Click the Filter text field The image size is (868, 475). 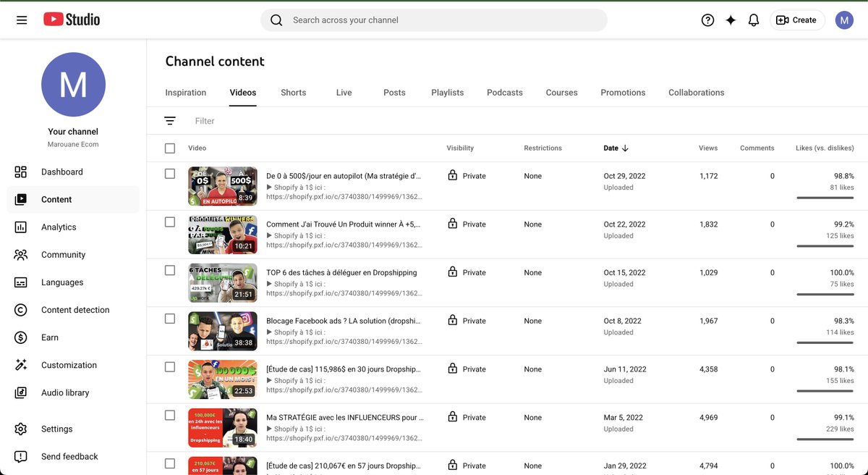205,121
